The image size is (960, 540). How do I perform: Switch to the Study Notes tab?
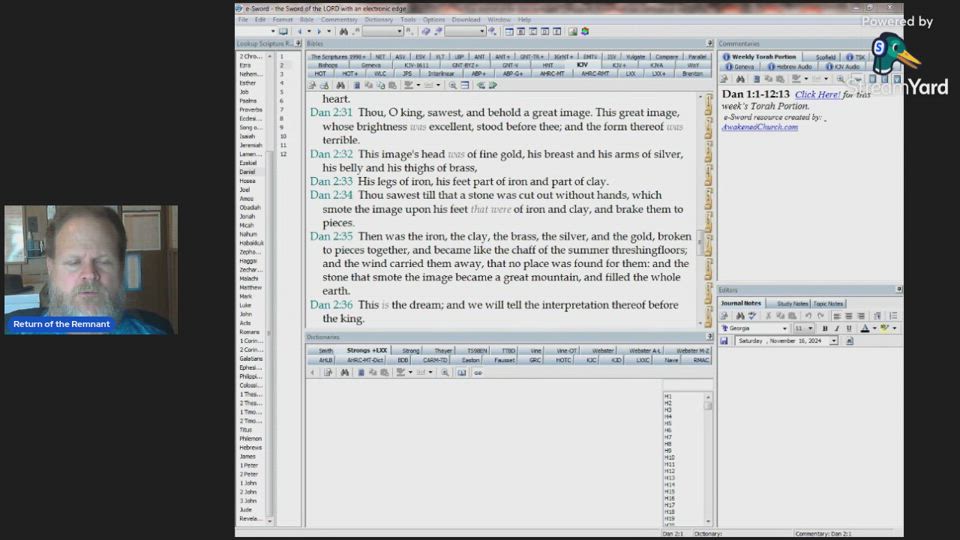(792, 303)
